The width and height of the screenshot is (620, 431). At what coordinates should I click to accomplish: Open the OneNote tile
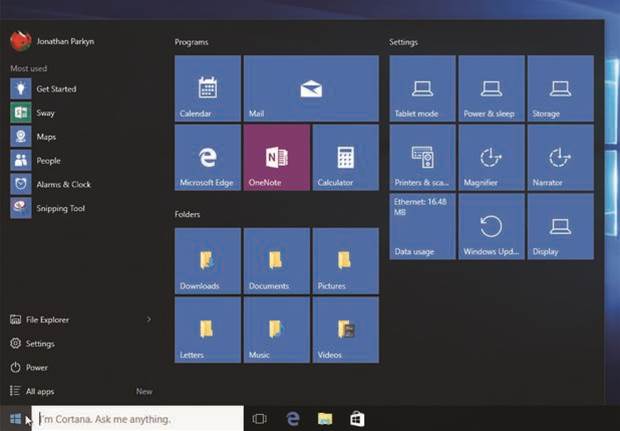pos(277,157)
